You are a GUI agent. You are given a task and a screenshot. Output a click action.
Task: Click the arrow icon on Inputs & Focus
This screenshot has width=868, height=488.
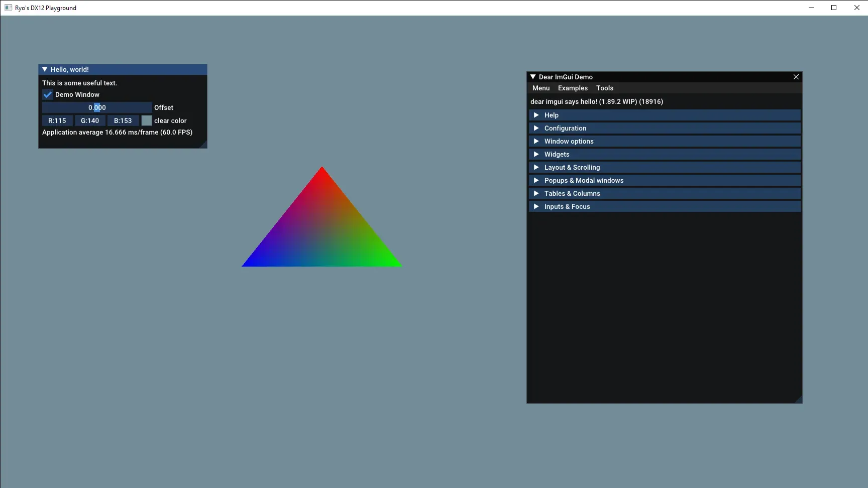pos(536,206)
